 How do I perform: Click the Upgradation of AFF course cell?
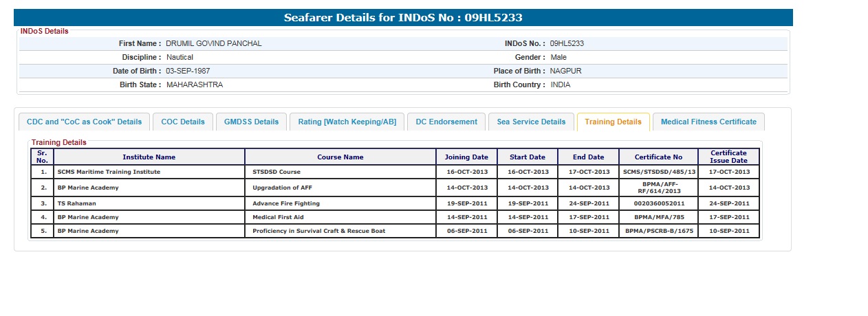click(x=283, y=188)
